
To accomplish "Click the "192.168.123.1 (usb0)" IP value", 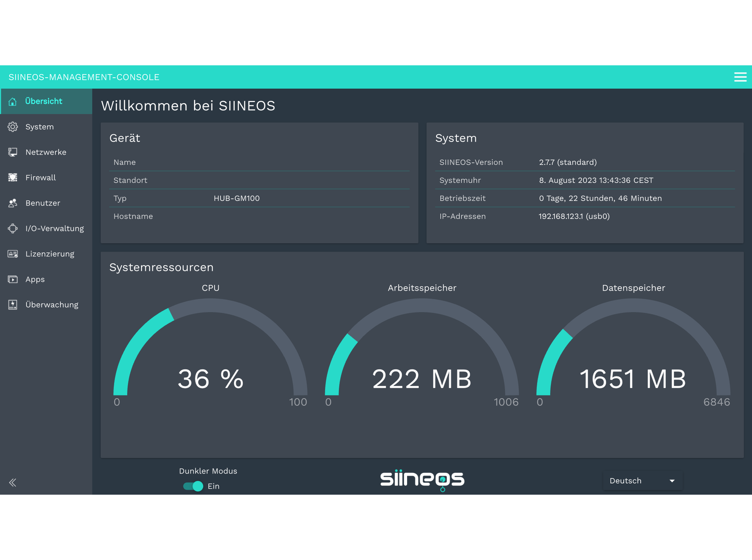I will coord(574,216).
